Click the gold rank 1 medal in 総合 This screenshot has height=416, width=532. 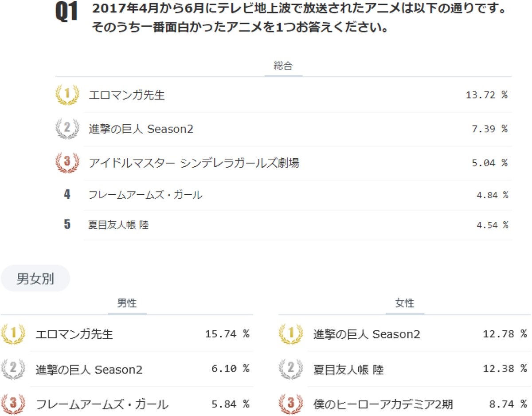coord(67,94)
